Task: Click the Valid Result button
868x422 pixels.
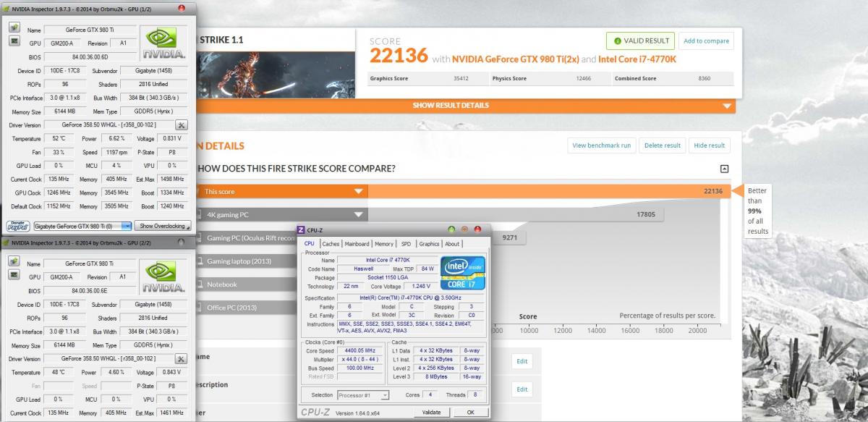Action: coord(640,41)
